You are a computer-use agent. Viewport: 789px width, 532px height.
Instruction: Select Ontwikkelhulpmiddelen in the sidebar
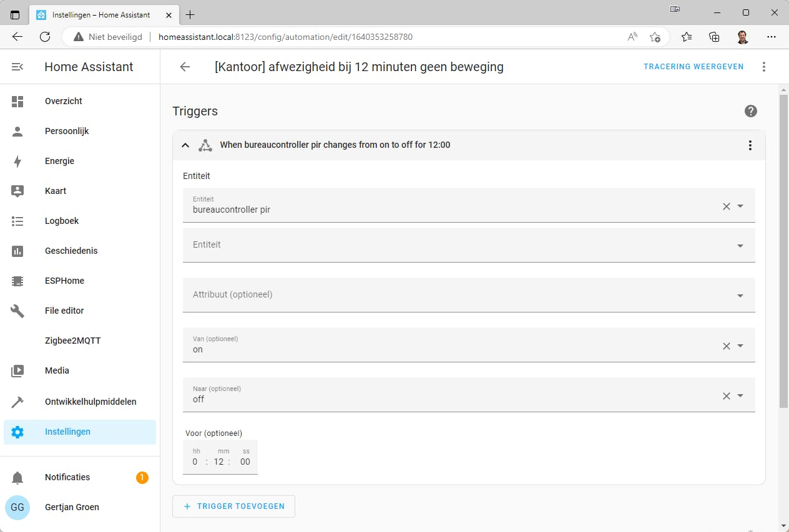point(91,402)
